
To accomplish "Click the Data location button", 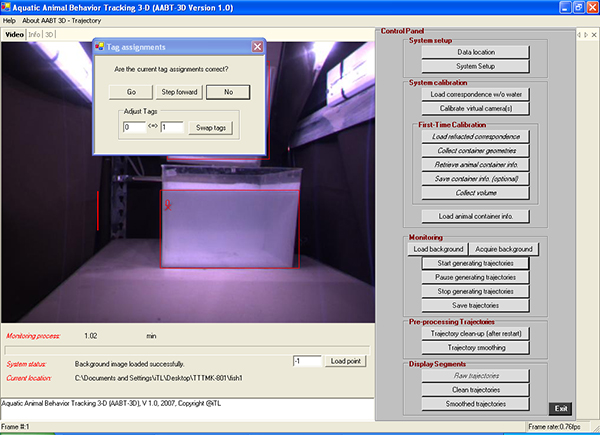I will tap(475, 51).
